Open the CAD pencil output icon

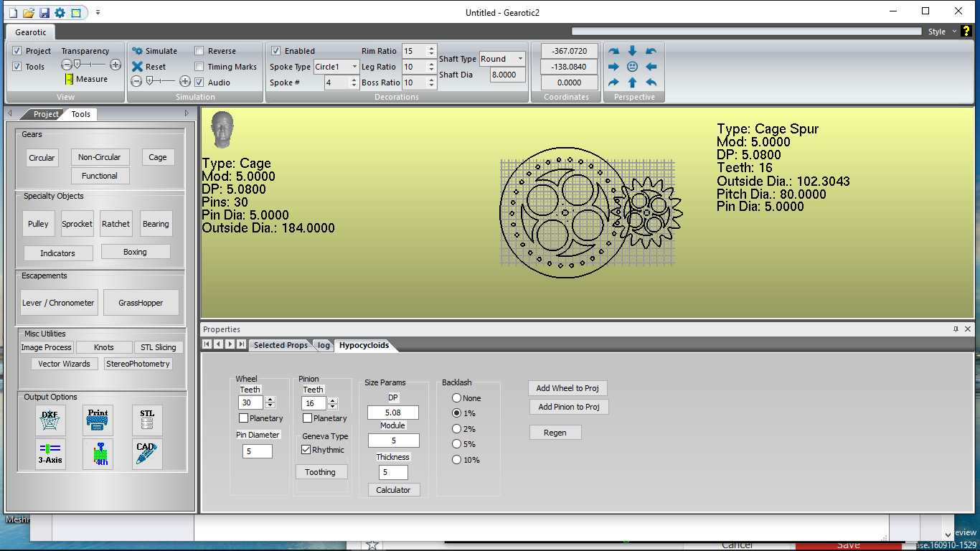[x=147, y=454]
